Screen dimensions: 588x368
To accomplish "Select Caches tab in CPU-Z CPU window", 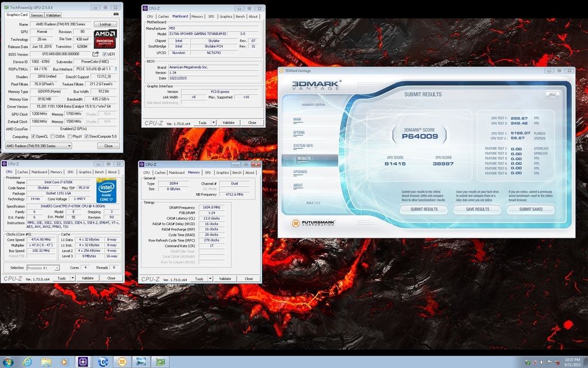I will [22, 172].
